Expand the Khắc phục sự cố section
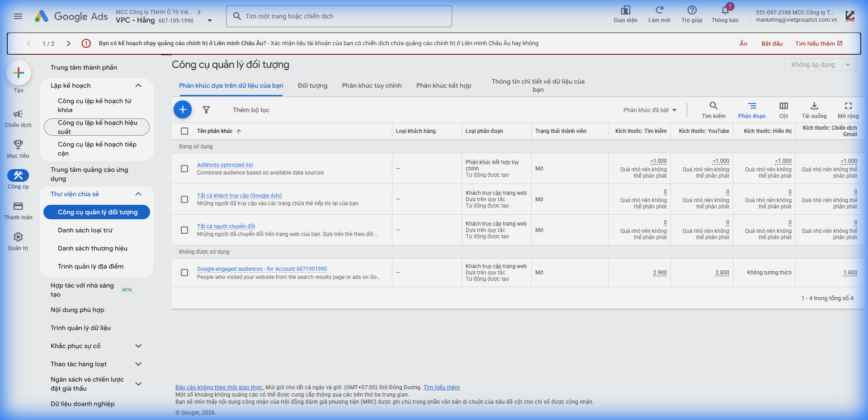The width and height of the screenshot is (868, 420). (138, 346)
